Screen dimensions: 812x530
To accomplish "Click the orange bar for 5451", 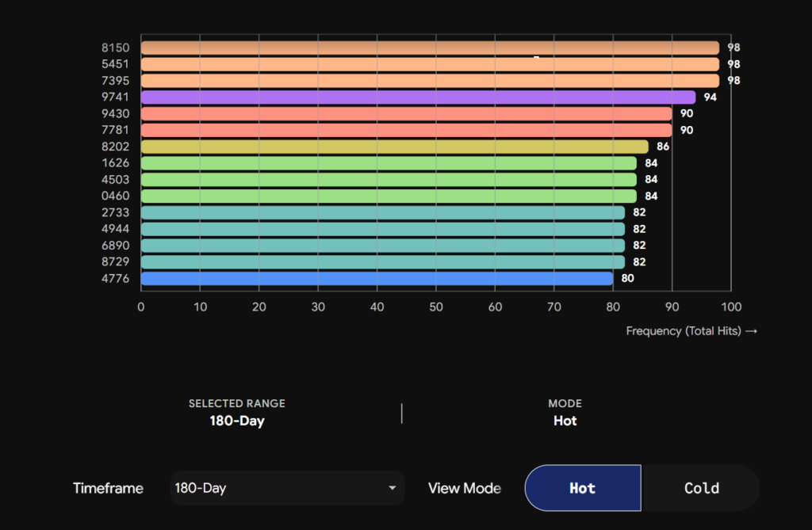I will point(431,64).
